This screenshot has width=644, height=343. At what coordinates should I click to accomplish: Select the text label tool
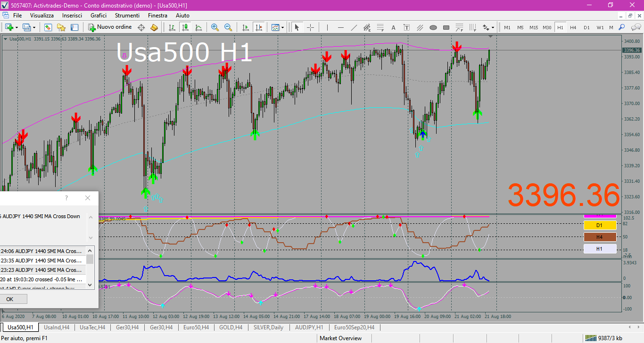click(x=407, y=27)
